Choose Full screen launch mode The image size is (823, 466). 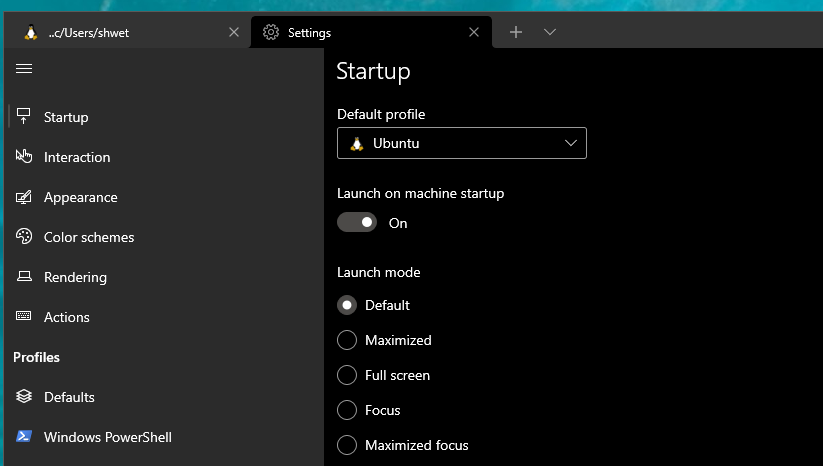347,375
